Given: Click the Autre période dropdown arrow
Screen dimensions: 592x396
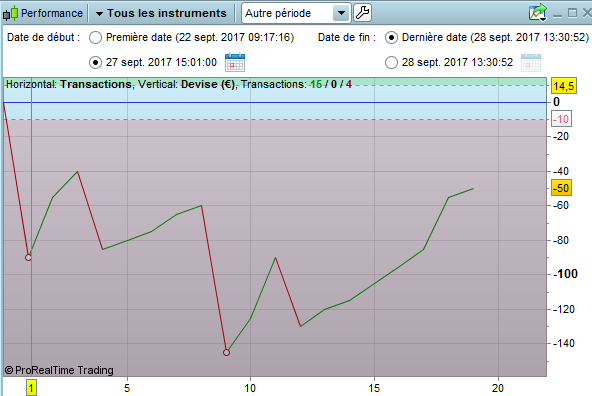Looking at the screenshot, I should pyautogui.click(x=341, y=13).
